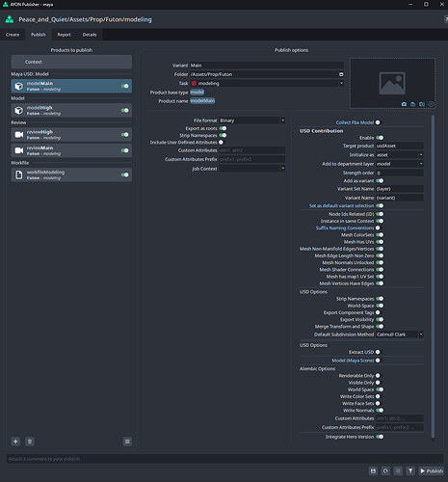Disable the reviewHigh product toggle

[x=125, y=134]
